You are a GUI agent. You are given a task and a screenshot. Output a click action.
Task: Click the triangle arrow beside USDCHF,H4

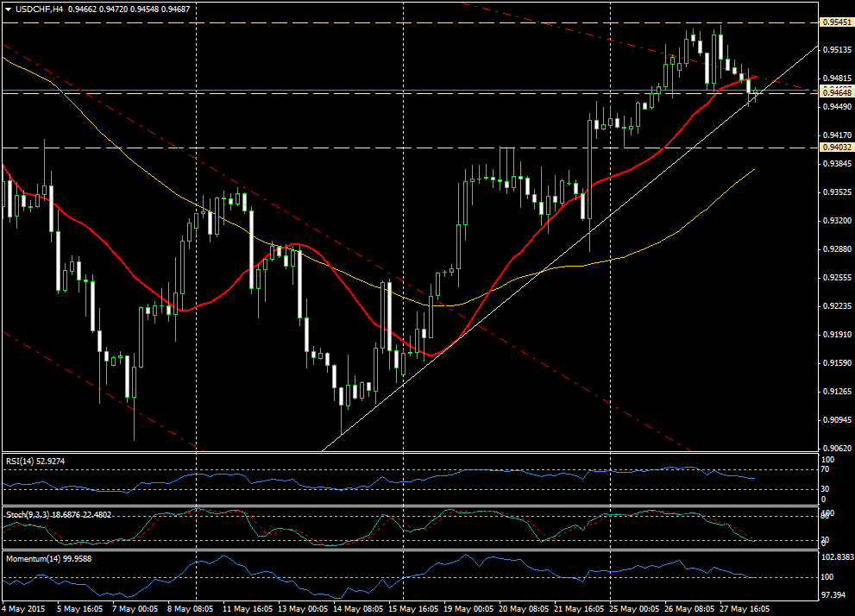7,9
